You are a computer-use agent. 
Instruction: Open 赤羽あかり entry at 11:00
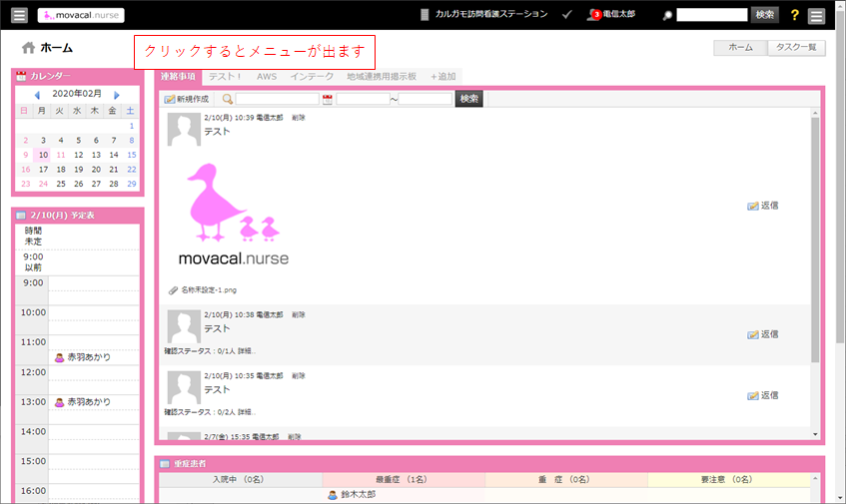89,357
